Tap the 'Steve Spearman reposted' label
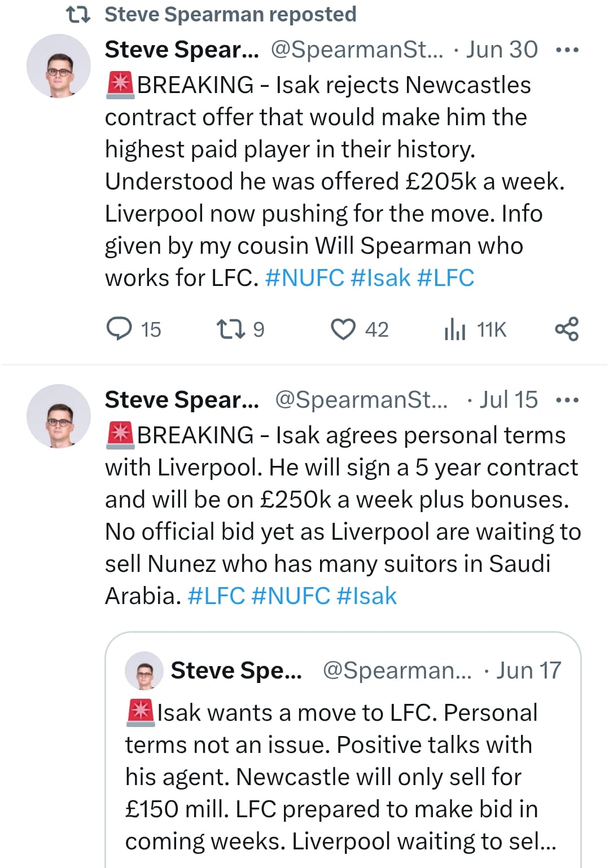Screen dimensions: 609x868 230,15
